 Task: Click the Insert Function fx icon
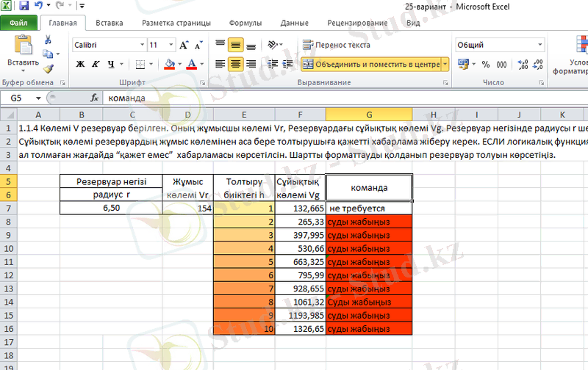[x=94, y=98]
